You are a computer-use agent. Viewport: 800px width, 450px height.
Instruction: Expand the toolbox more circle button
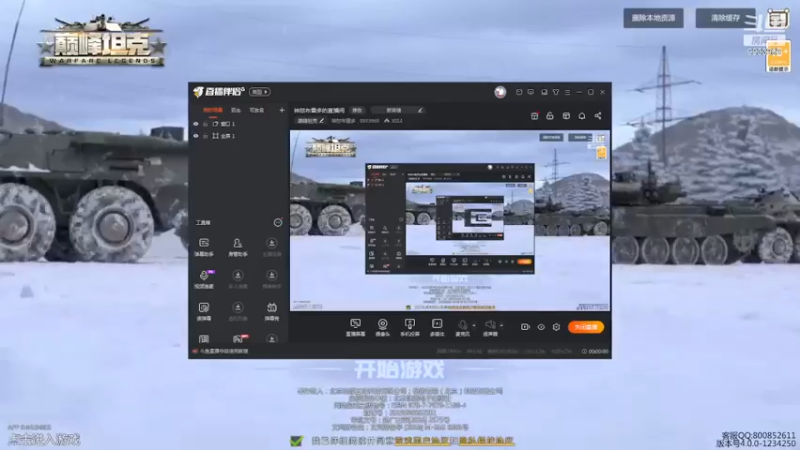point(278,222)
